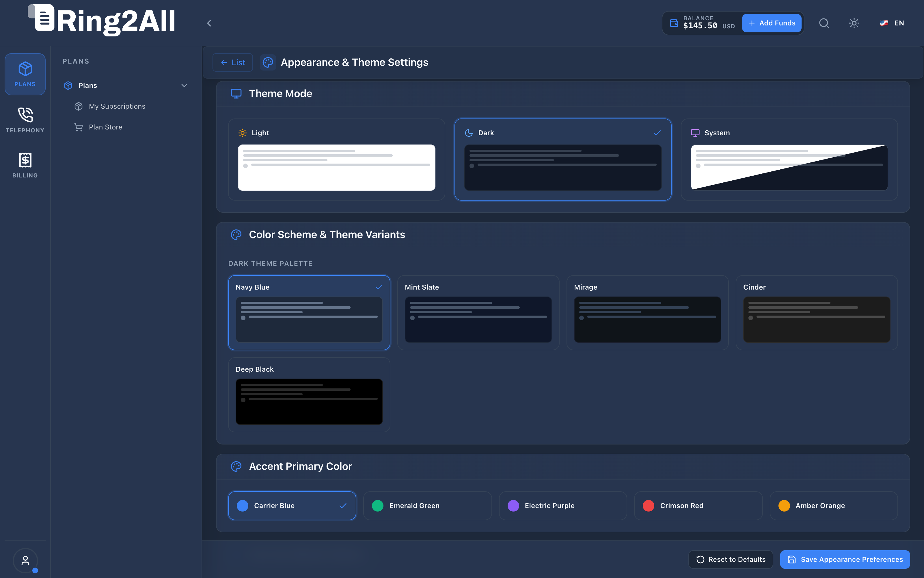Open the user profile avatar at the bottom of the rail
This screenshot has height=578, width=924.
point(25,560)
